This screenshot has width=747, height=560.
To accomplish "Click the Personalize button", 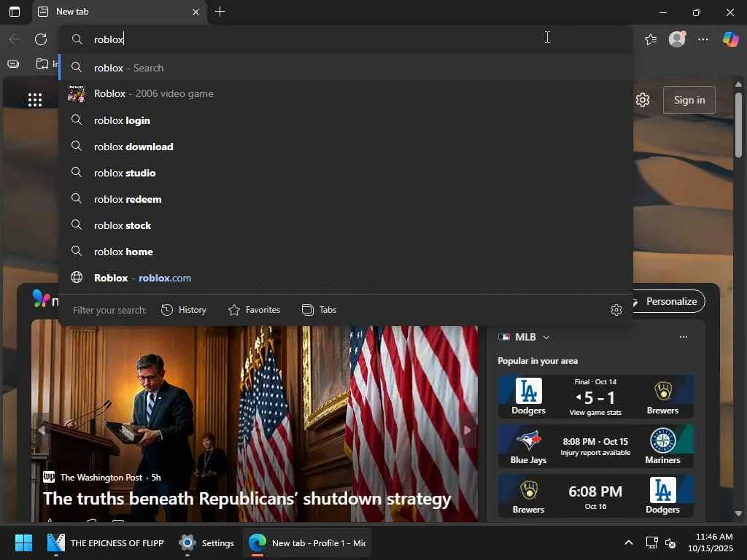I will coord(668,301).
